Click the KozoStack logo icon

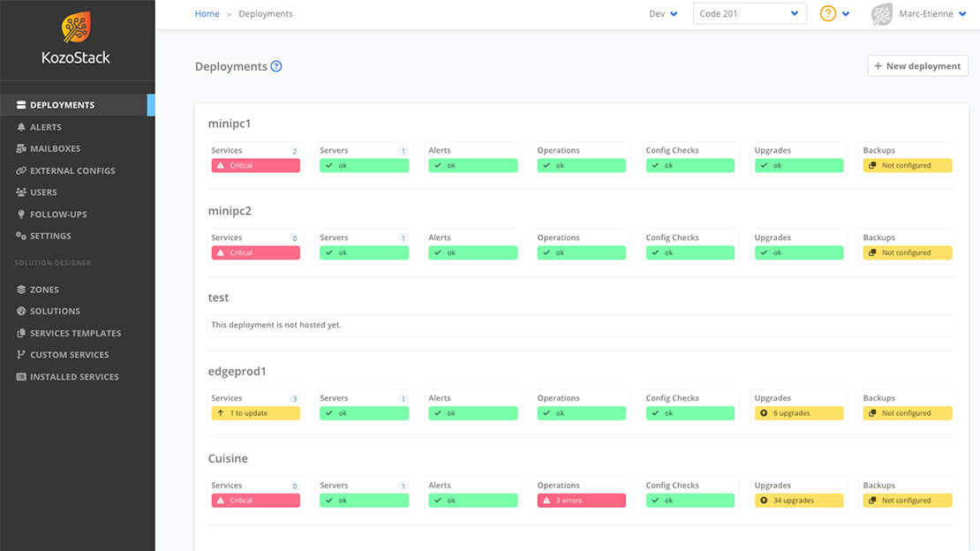[76, 26]
